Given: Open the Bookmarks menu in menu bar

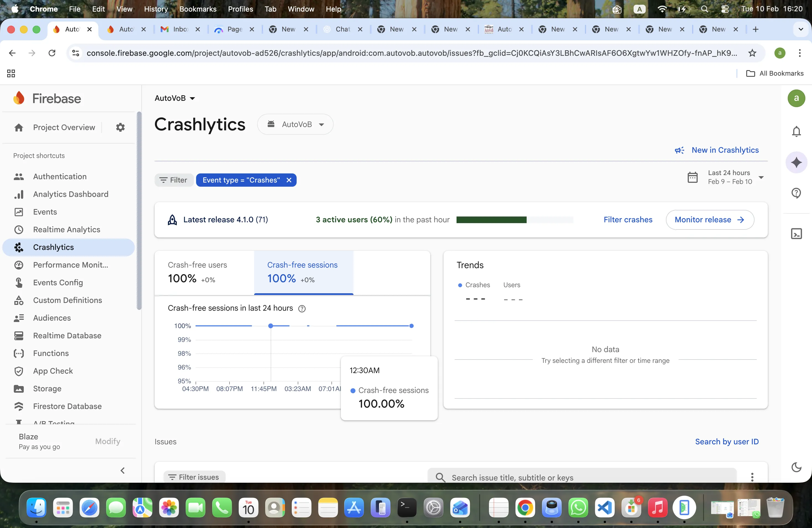Looking at the screenshot, I should (198, 9).
